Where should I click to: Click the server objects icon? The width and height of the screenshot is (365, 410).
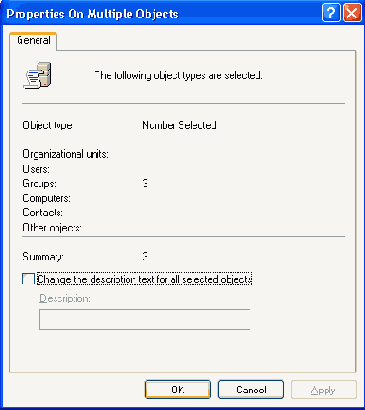37,75
